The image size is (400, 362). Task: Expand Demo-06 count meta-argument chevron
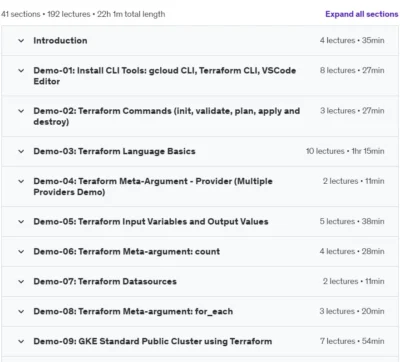click(x=21, y=252)
